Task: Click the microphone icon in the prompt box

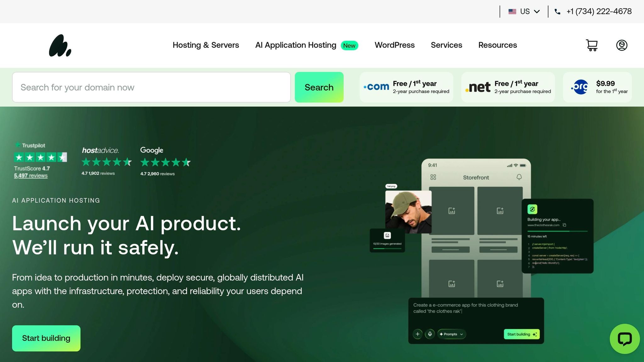Action: (x=430, y=334)
